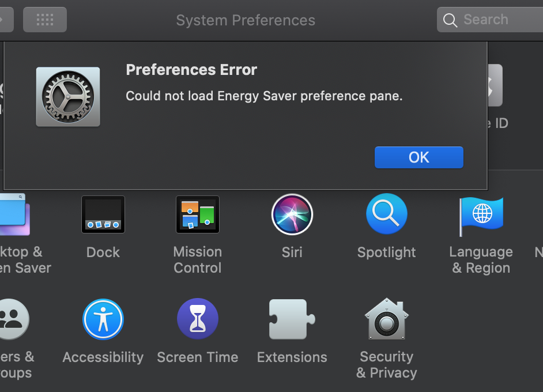Open Language & Region preferences

coord(481,216)
